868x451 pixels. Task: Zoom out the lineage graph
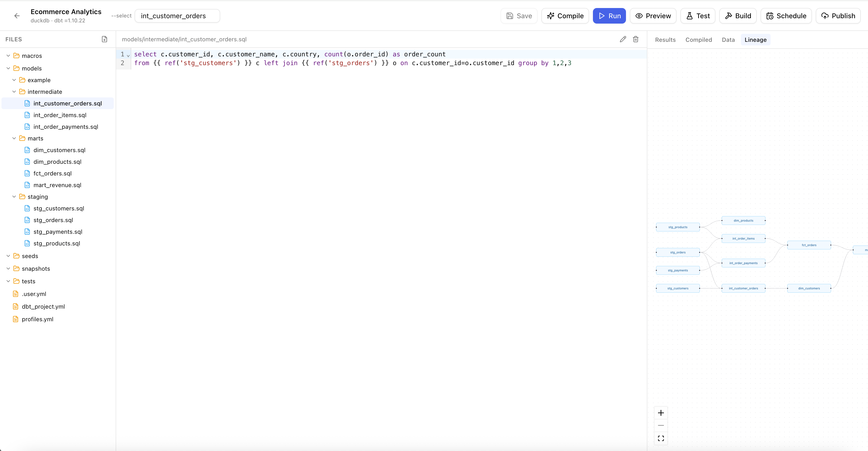(x=661, y=425)
